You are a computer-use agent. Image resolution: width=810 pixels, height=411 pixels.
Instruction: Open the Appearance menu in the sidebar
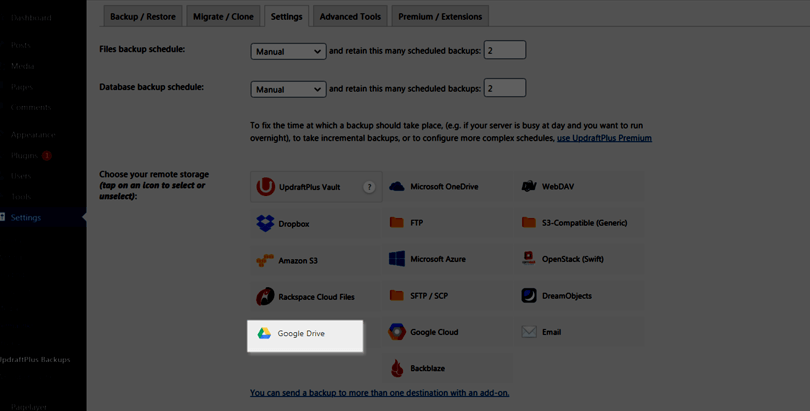tap(33, 135)
